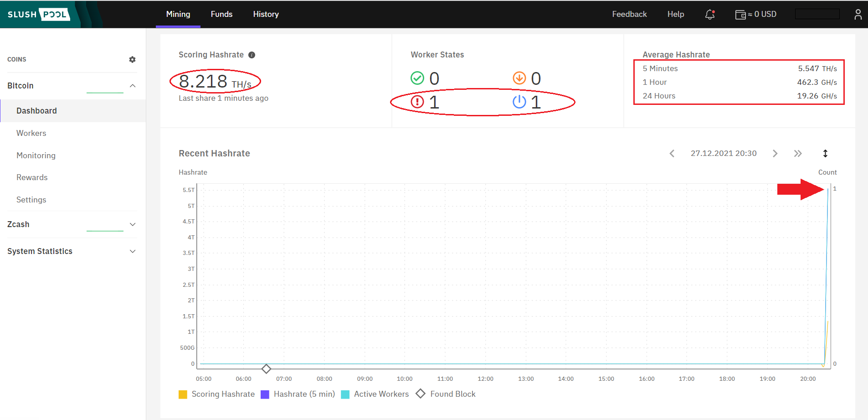
Task: Click the orange low hashrate workers icon
Action: pos(519,78)
